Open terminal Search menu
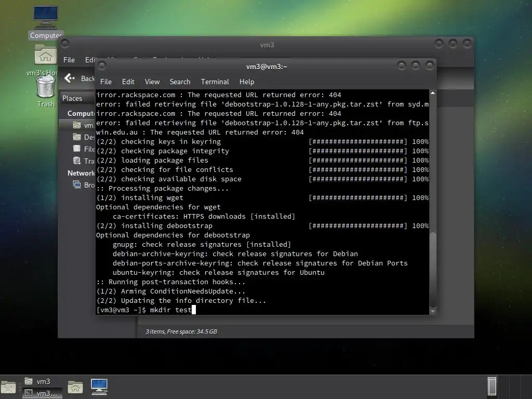532x399 pixels. pos(180,82)
